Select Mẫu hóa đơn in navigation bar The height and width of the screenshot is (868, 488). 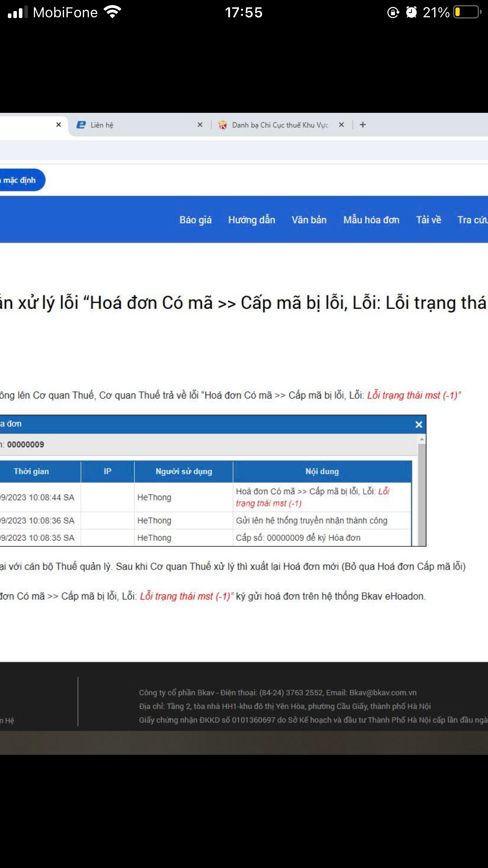[x=371, y=220]
